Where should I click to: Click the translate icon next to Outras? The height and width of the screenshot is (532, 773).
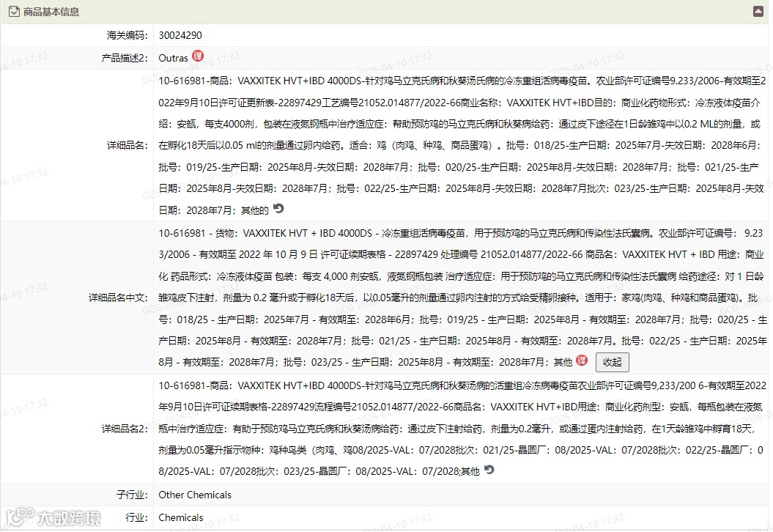pos(198,56)
